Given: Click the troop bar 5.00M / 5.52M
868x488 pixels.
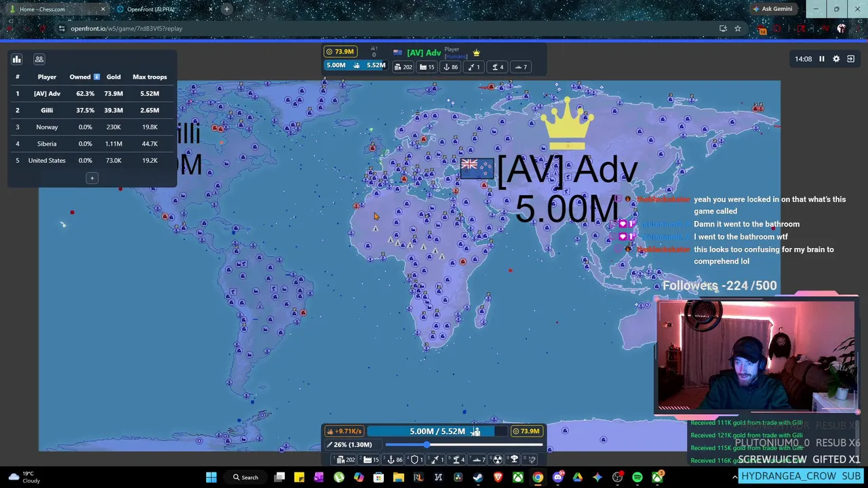Looking at the screenshot, I should click(437, 431).
